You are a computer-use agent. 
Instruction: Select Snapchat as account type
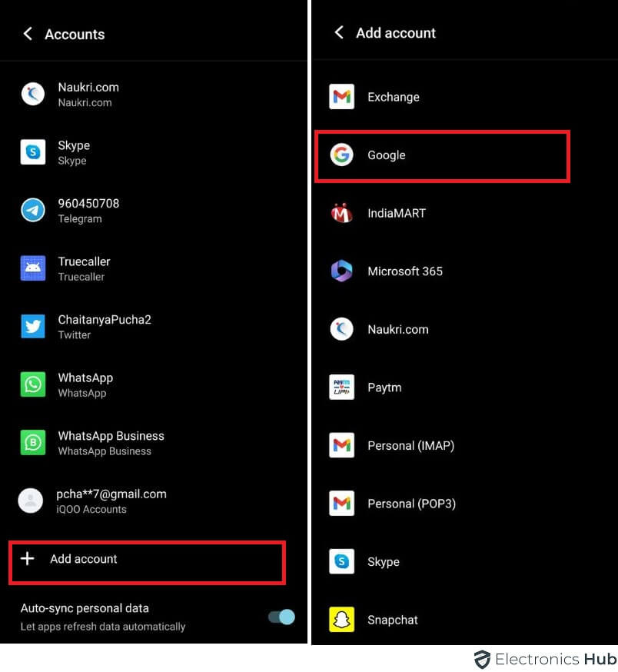coord(464,619)
